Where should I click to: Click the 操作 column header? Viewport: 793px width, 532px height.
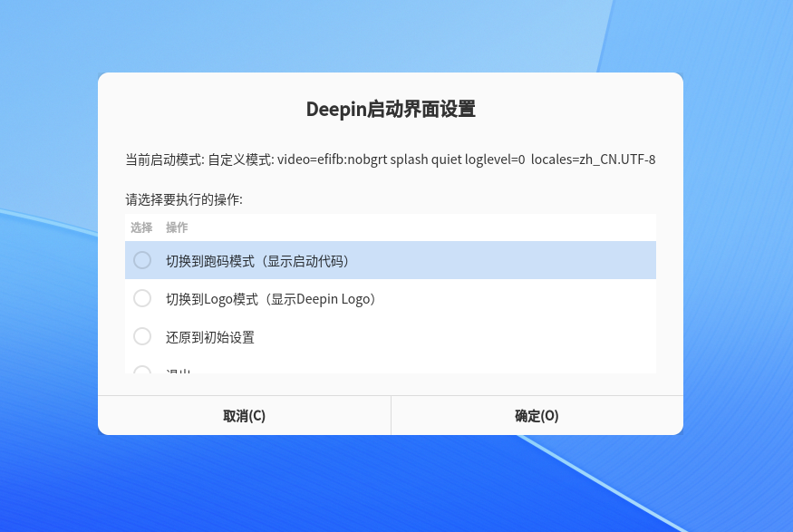(177, 227)
